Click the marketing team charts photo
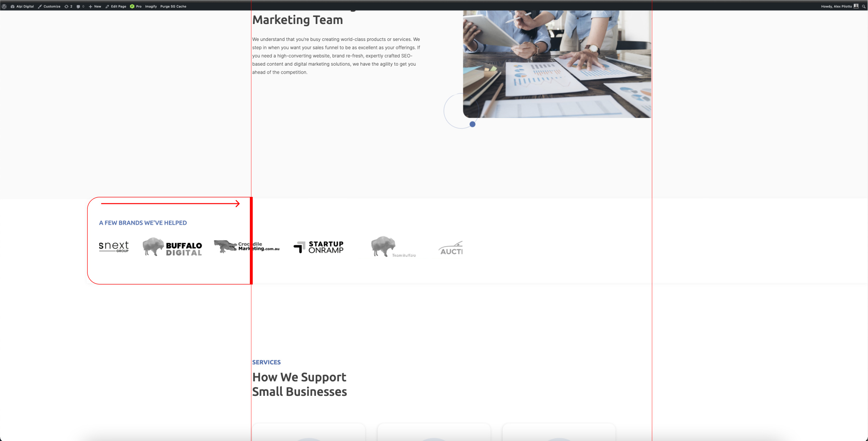 tap(557, 64)
